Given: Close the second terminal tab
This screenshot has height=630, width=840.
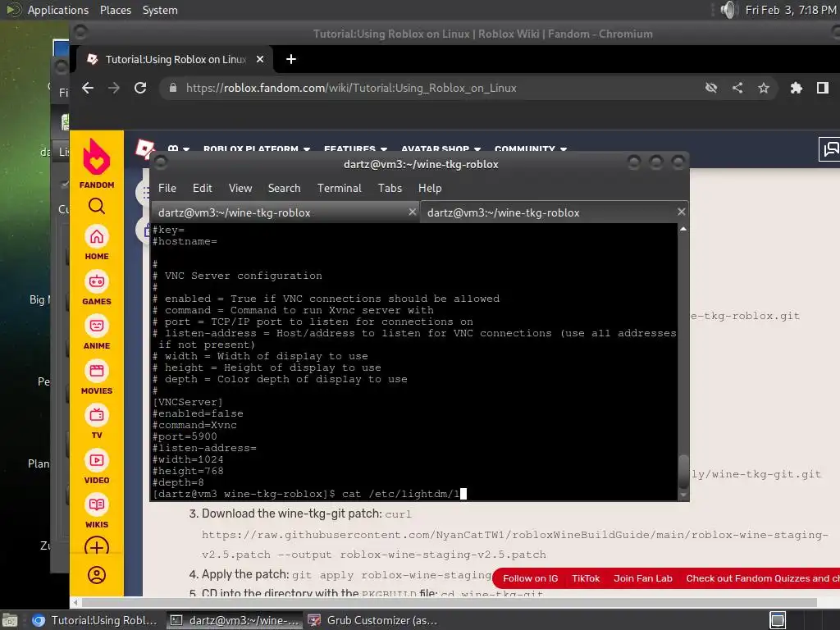Looking at the screenshot, I should click(682, 212).
